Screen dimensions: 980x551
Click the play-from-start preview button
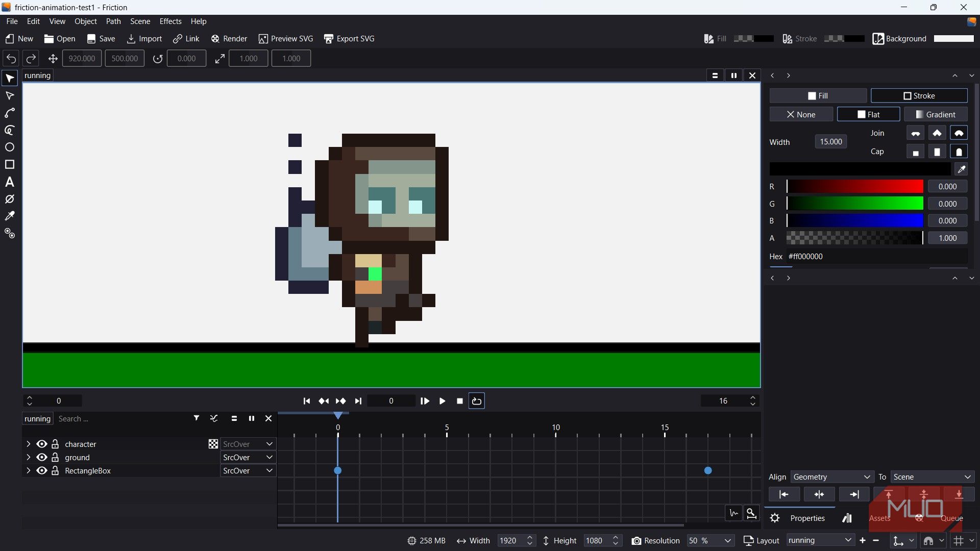coord(425,402)
